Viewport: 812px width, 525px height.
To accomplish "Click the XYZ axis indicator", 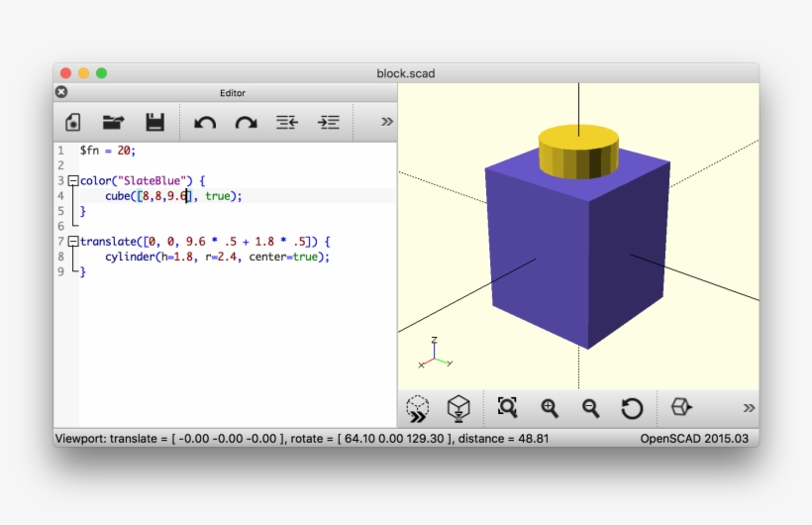I will point(435,353).
